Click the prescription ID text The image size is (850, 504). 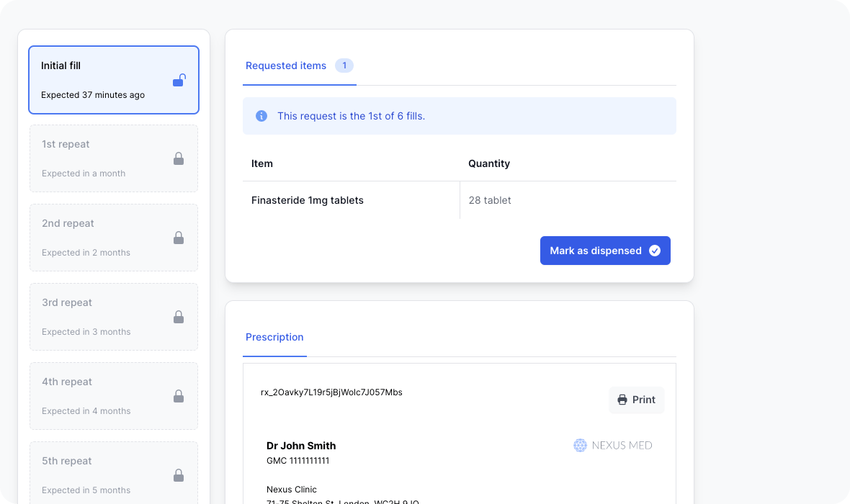331,392
